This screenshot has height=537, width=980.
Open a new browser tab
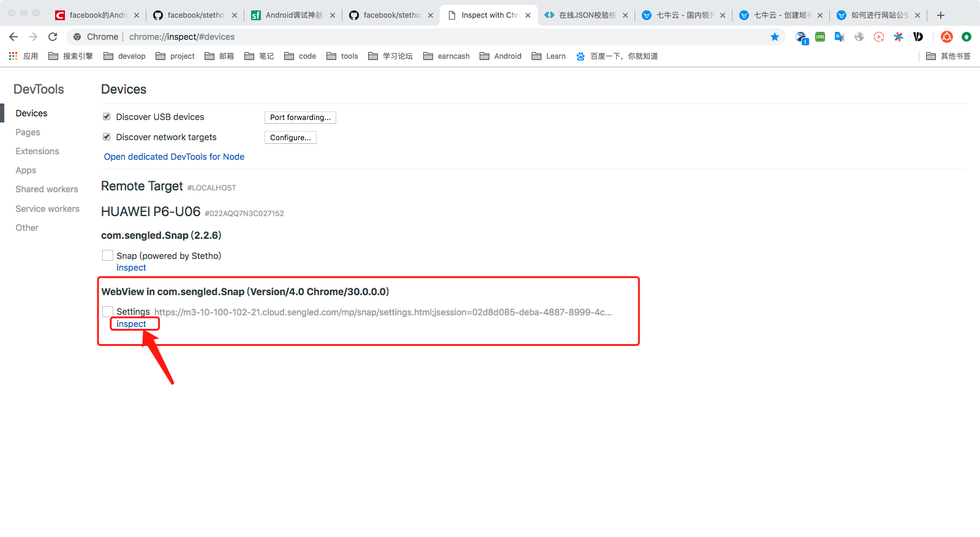(x=941, y=15)
